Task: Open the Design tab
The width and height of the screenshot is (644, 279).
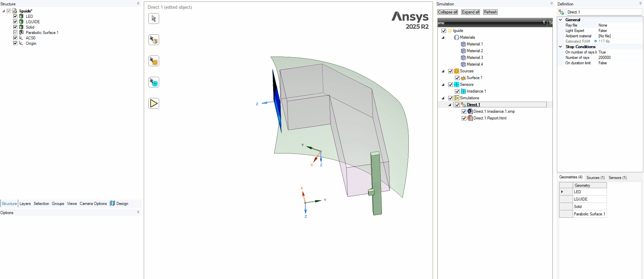Action: tap(119, 204)
